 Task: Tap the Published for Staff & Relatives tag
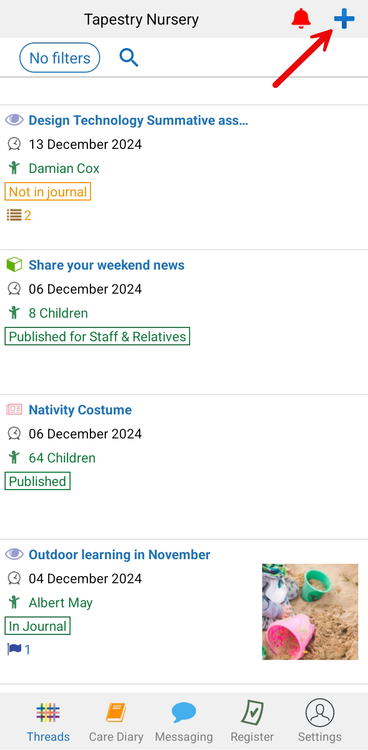click(x=97, y=336)
